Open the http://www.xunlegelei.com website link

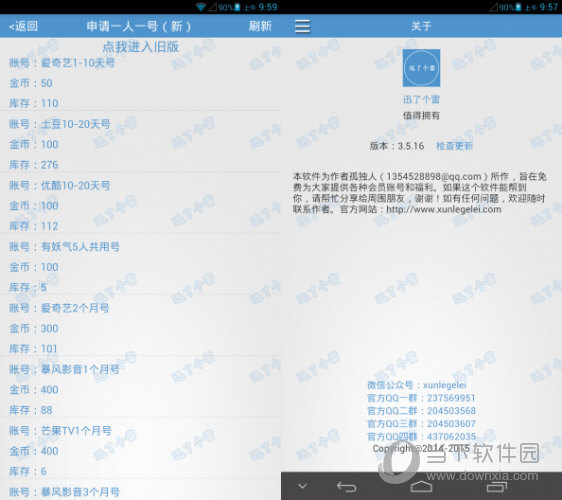[444, 209]
